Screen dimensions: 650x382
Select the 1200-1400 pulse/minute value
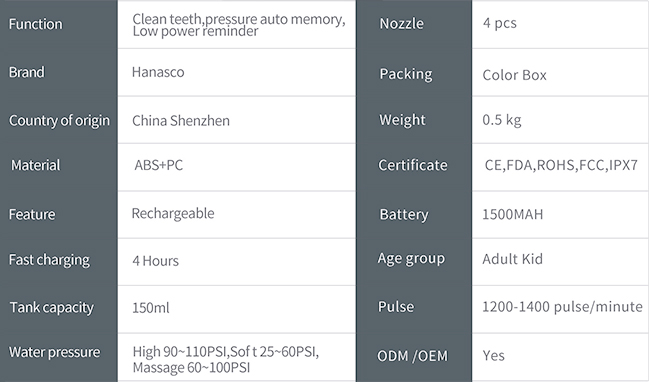(562, 307)
